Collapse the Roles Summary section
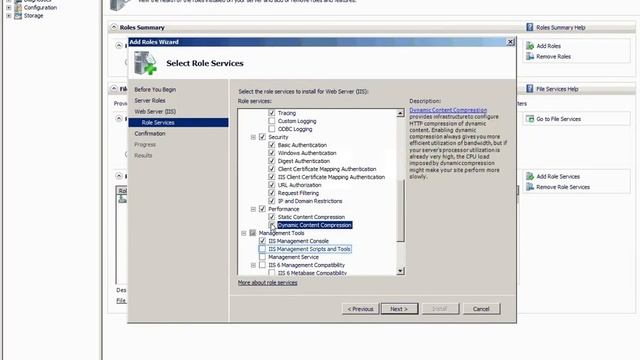Image resolution: width=640 pixels, height=360 pixels. pos(114,27)
